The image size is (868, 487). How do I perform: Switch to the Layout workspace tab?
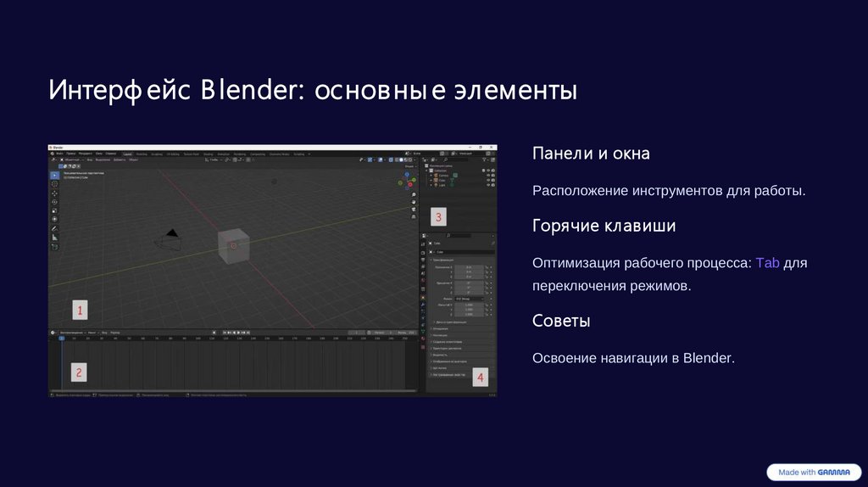(x=127, y=154)
